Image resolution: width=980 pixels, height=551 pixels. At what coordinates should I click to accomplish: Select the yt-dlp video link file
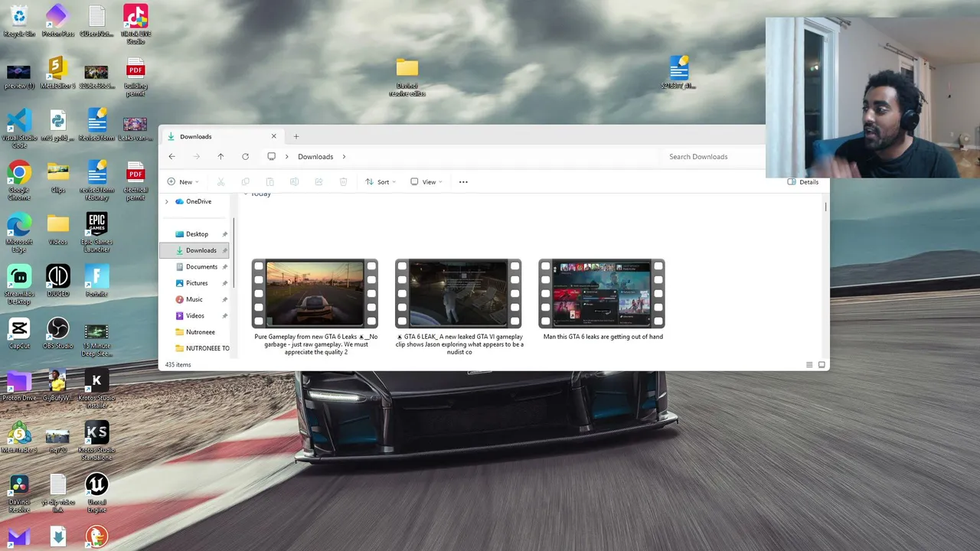[57, 492]
